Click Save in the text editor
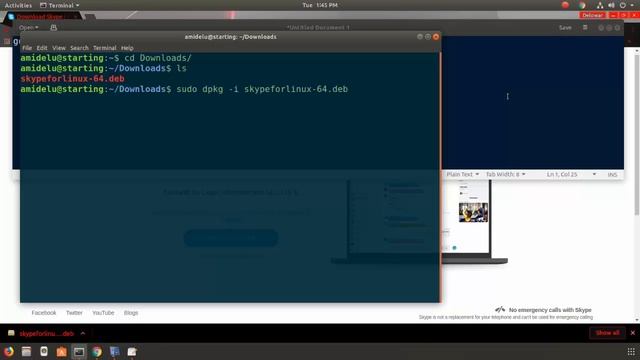Viewport: 640px width, 360px height. 565,28
